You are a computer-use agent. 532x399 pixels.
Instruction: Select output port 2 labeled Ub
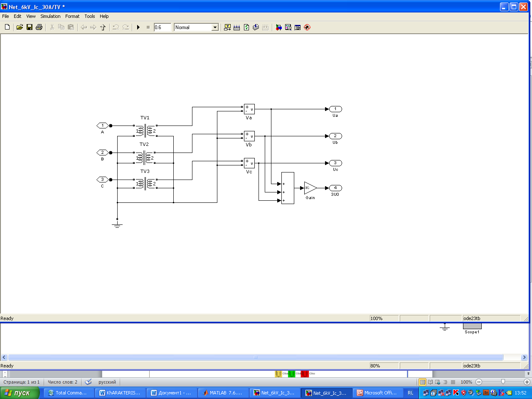(335, 136)
